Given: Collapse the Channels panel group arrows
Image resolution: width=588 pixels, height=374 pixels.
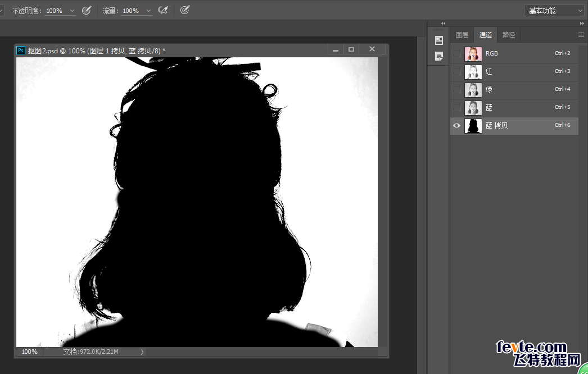Looking at the screenshot, I should pyautogui.click(x=582, y=23).
